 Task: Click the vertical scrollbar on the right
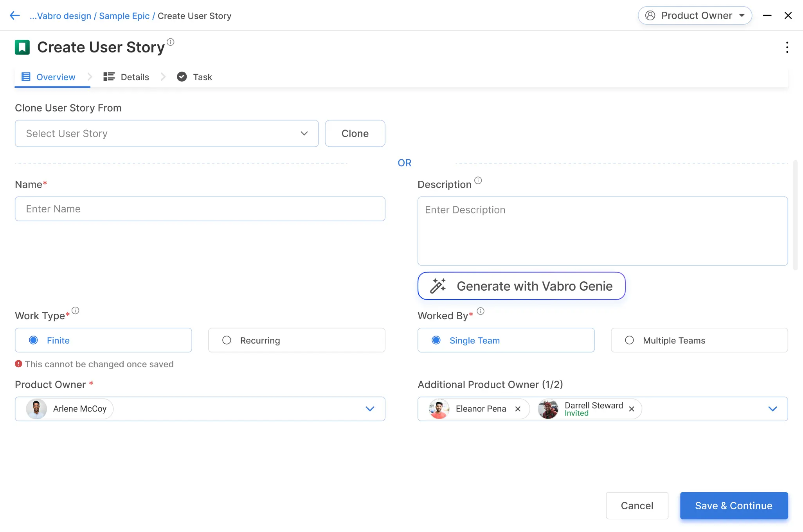(795, 215)
